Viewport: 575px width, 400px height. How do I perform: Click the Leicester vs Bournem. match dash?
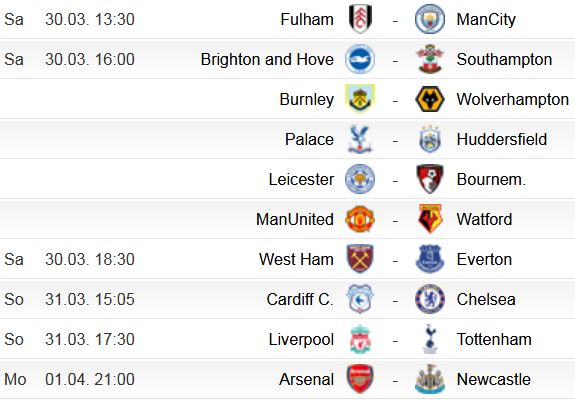[x=395, y=180]
